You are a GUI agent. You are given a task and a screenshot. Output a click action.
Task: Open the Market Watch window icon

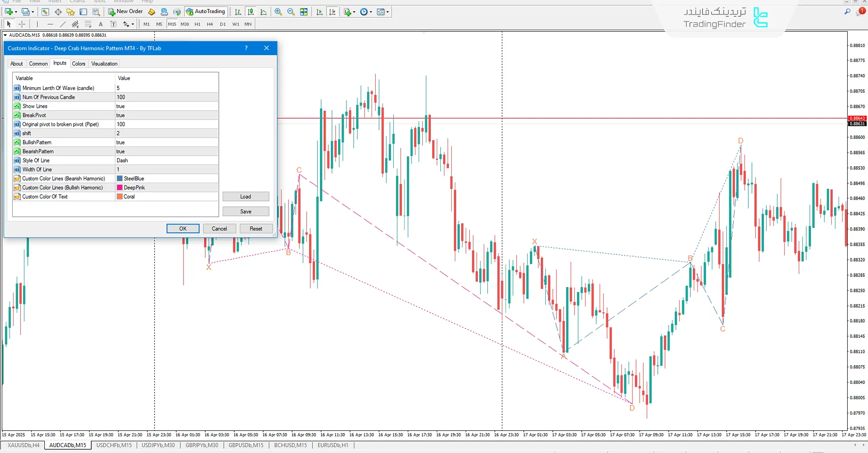tap(45, 12)
